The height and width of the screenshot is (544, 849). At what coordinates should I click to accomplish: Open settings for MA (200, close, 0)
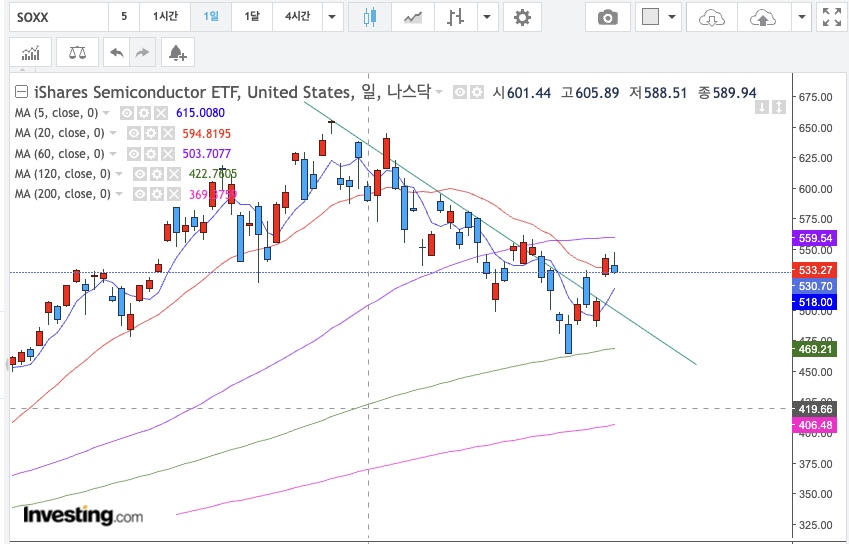point(156,194)
